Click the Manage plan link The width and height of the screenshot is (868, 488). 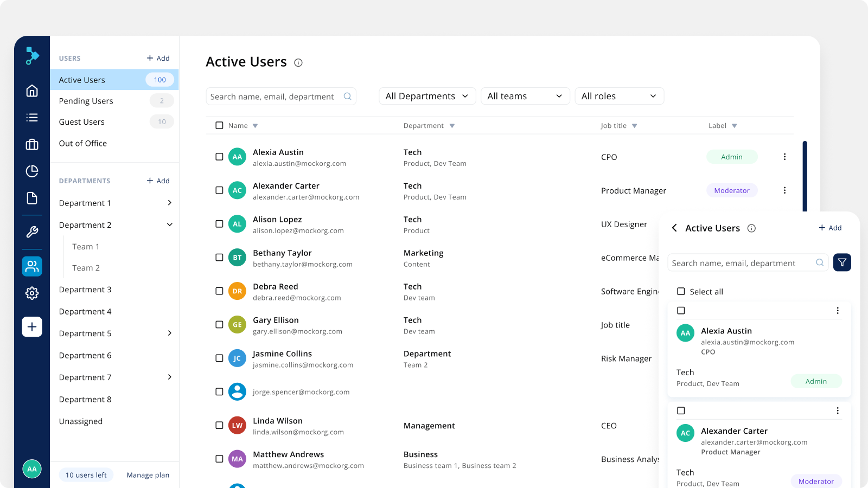pos(148,475)
